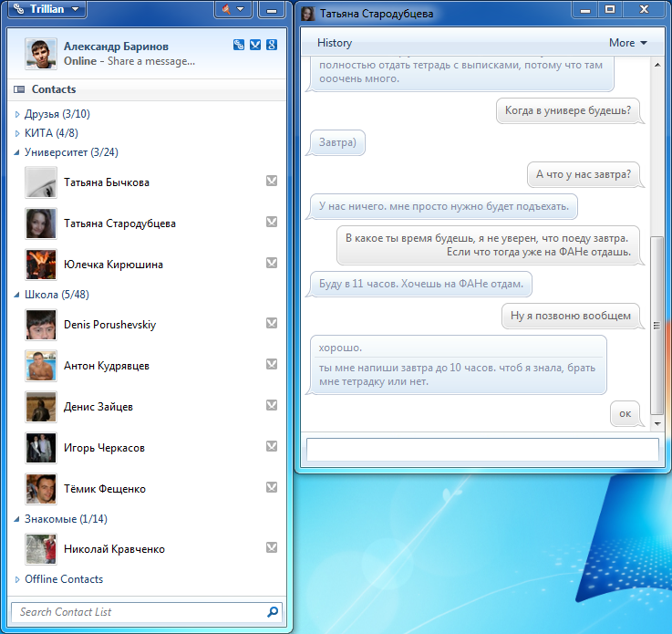The height and width of the screenshot is (634, 672).
Task: Click Юлечка Кирюшина's avatar thumbnail
Action: (x=41, y=265)
